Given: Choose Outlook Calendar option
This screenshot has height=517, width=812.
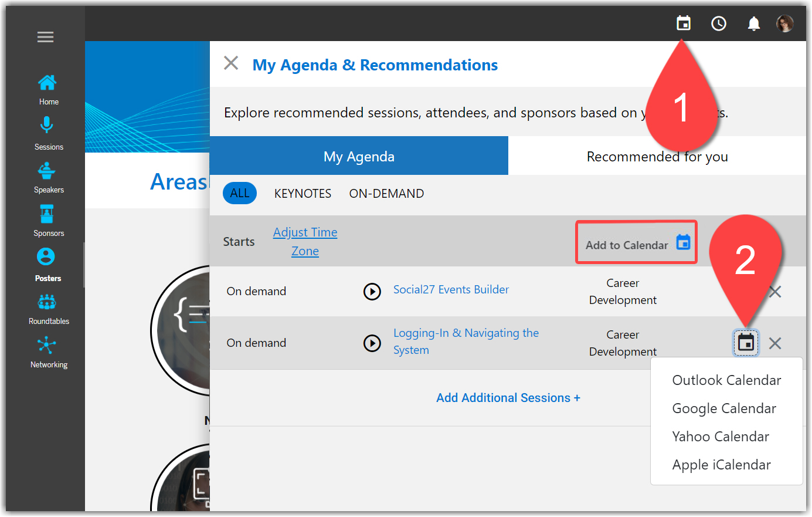Looking at the screenshot, I should click(726, 380).
